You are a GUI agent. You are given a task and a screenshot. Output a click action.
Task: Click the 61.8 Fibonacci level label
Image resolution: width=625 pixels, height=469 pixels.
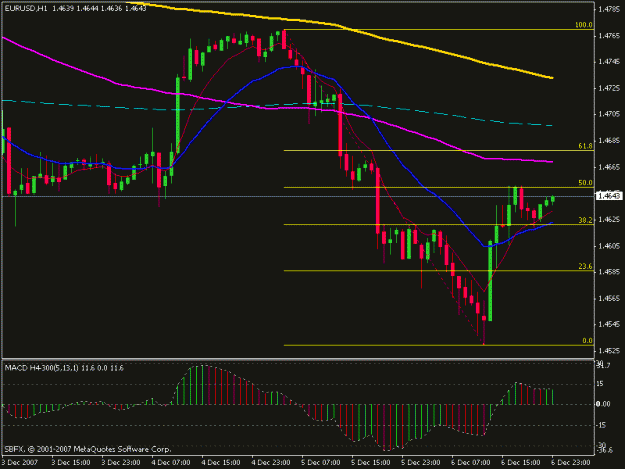click(x=585, y=146)
